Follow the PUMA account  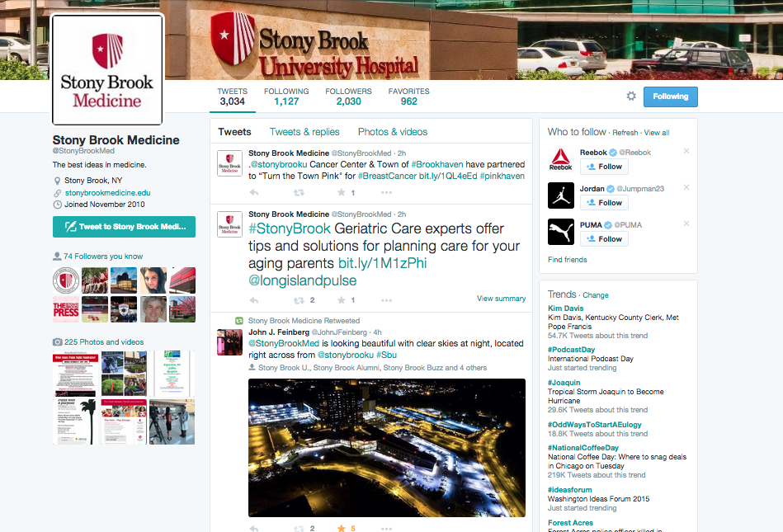(604, 239)
